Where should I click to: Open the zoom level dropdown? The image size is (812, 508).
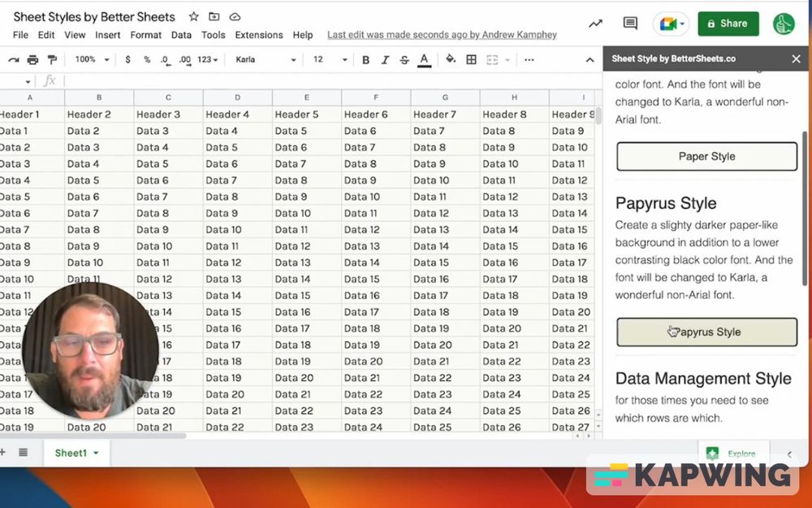pos(89,59)
